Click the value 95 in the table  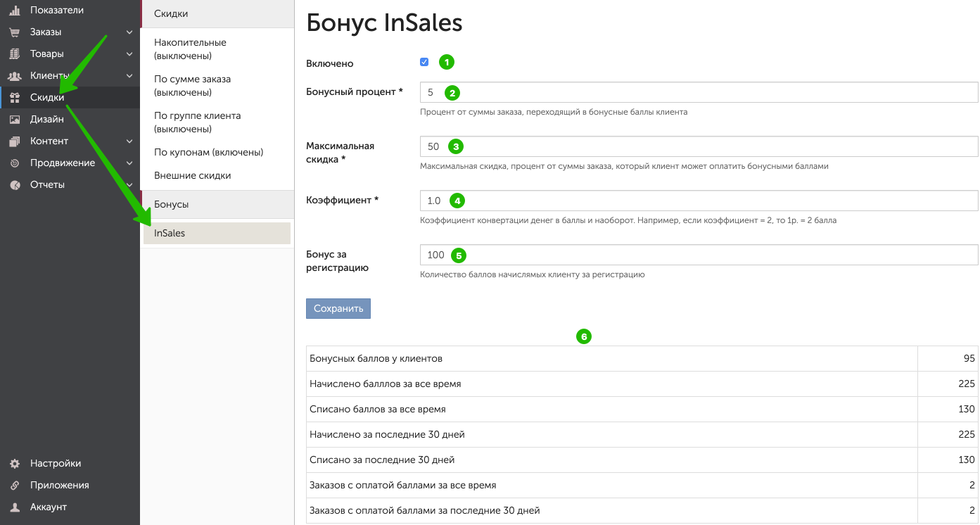pos(969,358)
